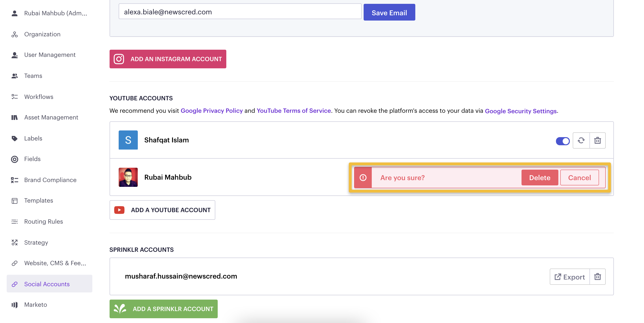Viewport: 644px width, 323px height.
Task: Select the Strategy menu item
Action: click(50, 242)
